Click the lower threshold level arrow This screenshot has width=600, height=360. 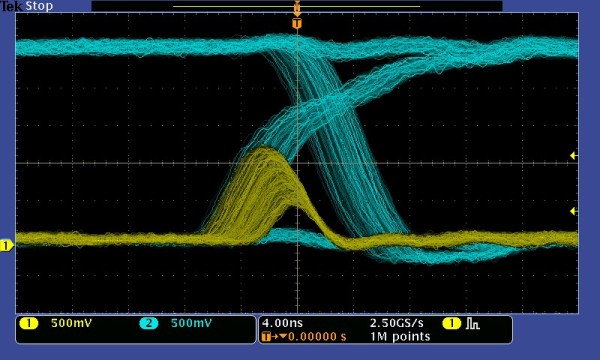pos(573,211)
